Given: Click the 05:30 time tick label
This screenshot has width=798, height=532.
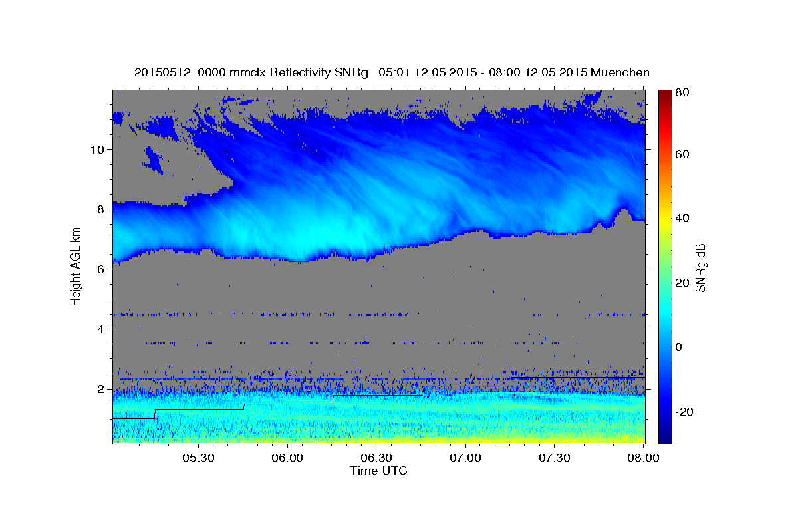Looking at the screenshot, I should point(198,458).
